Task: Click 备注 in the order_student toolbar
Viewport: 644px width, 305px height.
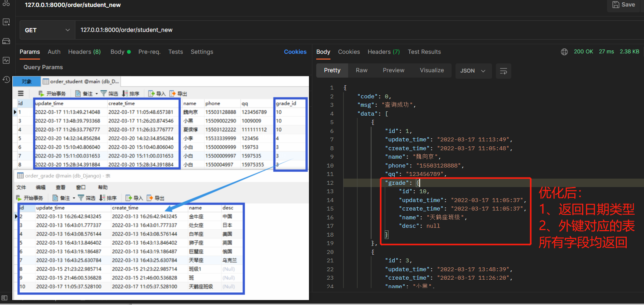Action: pyautogui.click(x=84, y=94)
